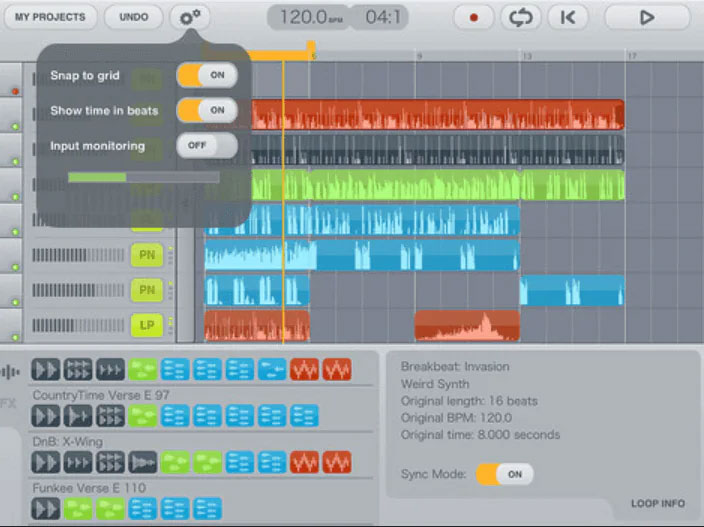
Task: Pick the green loop under CountryTime Verse E 97
Action: [x=142, y=416]
